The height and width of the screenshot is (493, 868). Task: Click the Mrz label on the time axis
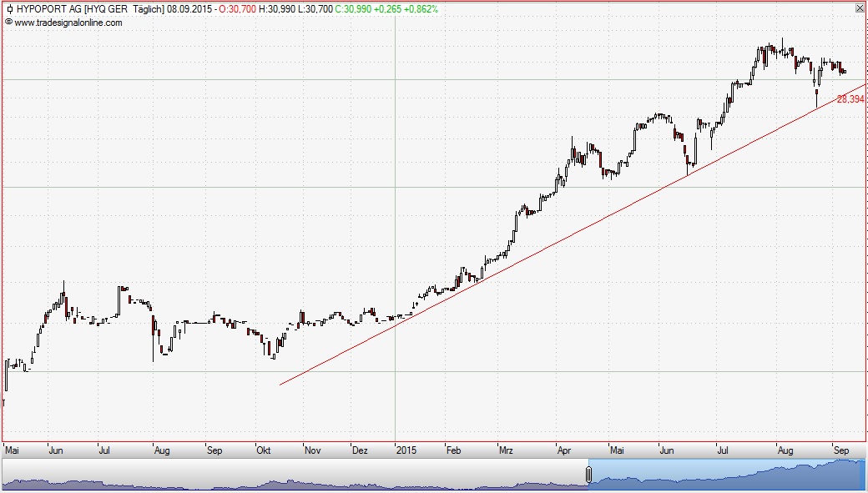tap(506, 450)
